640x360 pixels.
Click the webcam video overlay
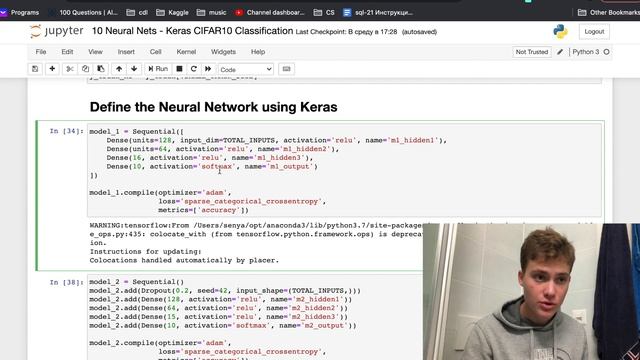click(531, 291)
